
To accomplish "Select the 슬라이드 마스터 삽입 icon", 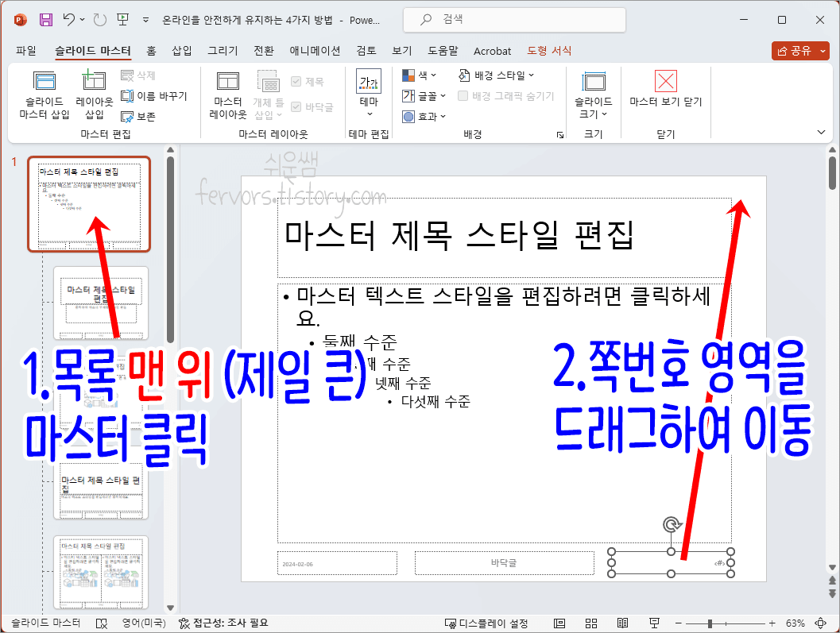I will pos(45,95).
